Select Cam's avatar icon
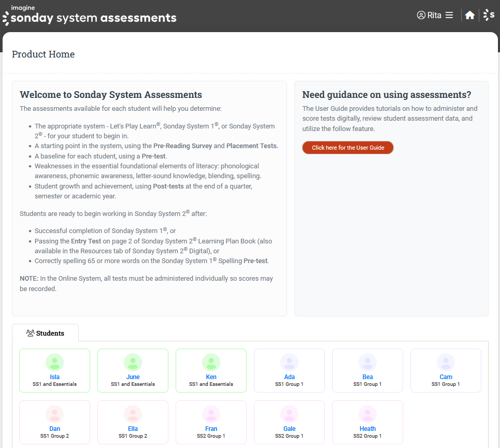 [x=446, y=362]
